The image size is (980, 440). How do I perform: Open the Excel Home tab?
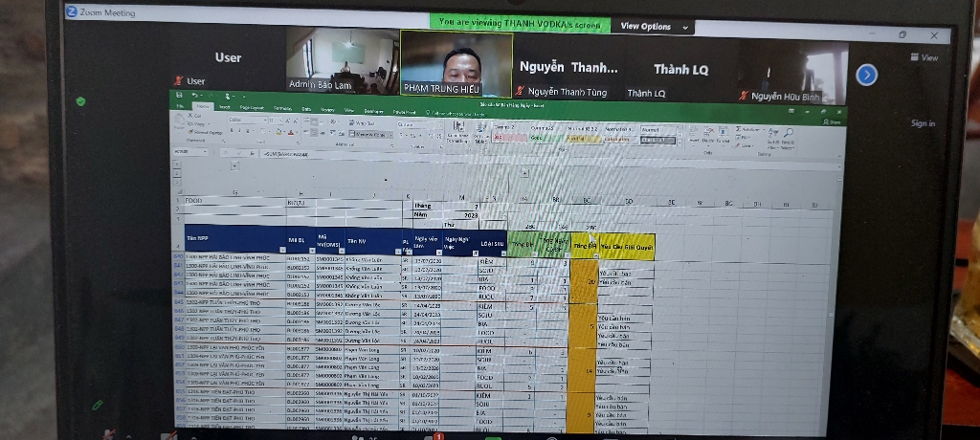pos(203,107)
